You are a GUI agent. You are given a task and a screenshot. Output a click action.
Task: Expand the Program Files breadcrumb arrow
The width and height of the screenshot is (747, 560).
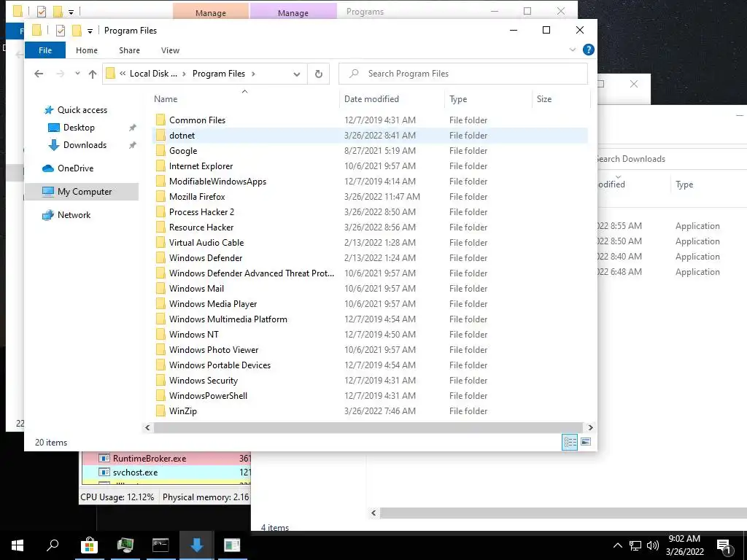pos(253,74)
